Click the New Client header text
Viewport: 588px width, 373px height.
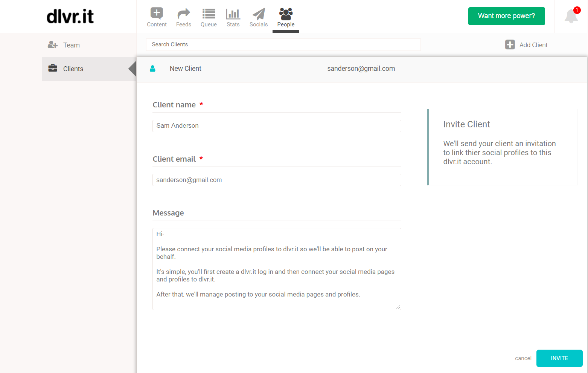tap(185, 69)
